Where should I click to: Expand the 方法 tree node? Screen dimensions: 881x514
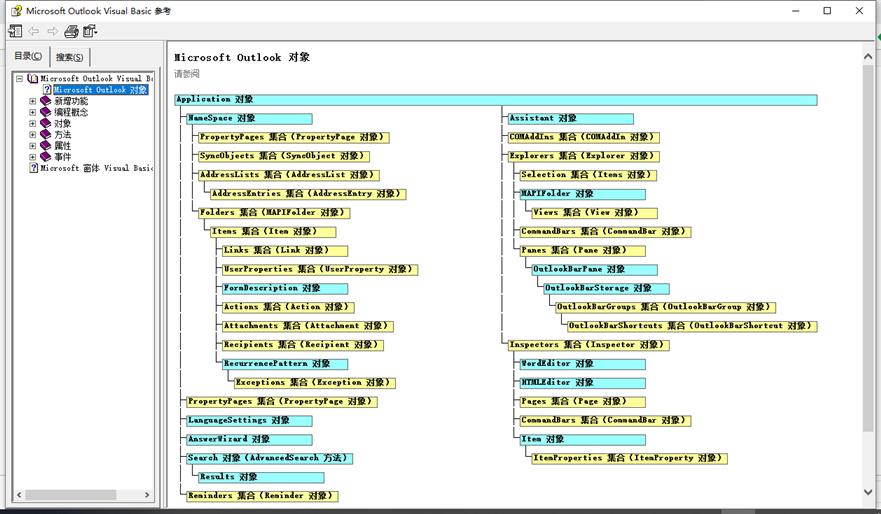click(33, 135)
